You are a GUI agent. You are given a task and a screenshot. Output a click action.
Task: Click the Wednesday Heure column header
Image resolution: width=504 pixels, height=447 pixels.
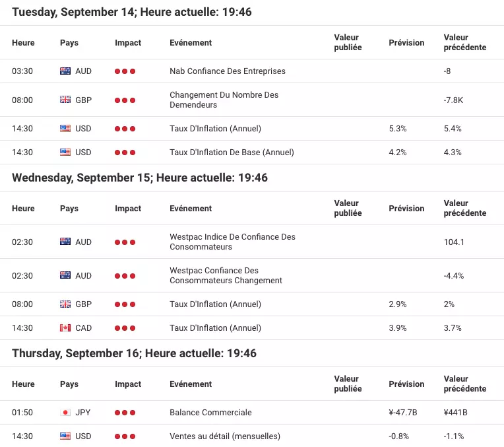click(23, 208)
